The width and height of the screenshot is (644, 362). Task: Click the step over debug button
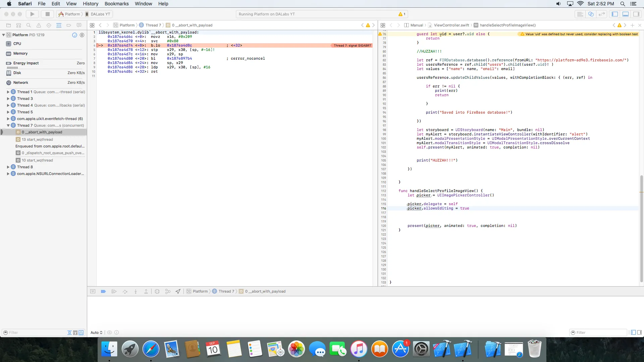[x=125, y=292]
